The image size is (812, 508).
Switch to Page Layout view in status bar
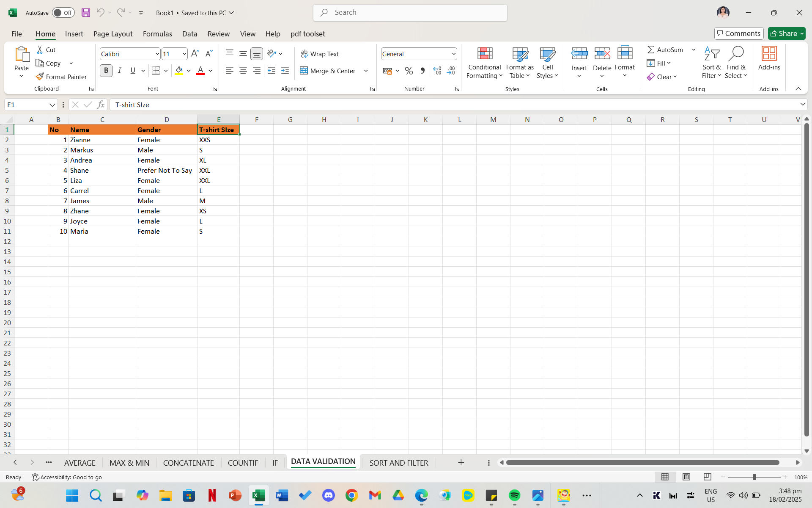point(686,477)
